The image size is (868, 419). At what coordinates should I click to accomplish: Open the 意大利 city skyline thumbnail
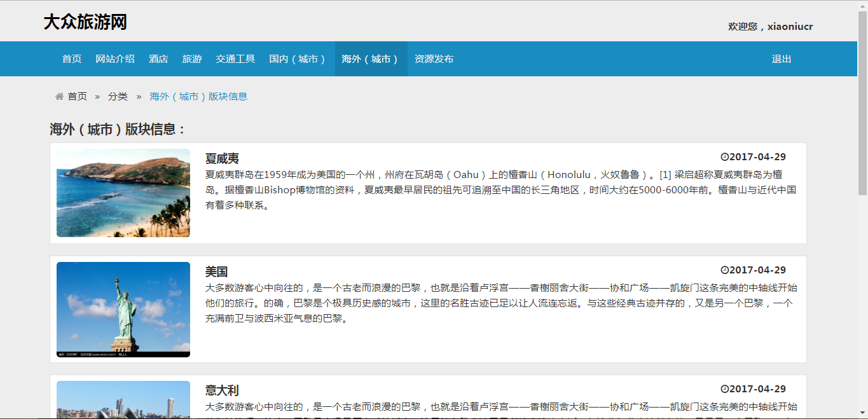point(123,400)
